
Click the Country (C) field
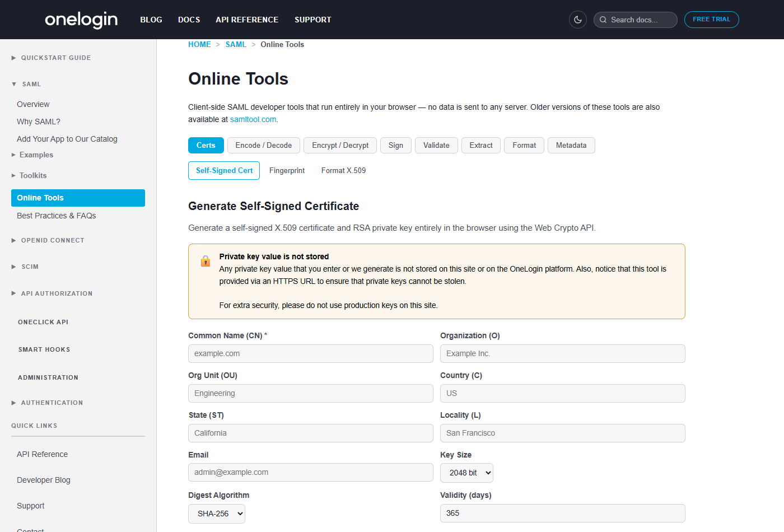563,393
